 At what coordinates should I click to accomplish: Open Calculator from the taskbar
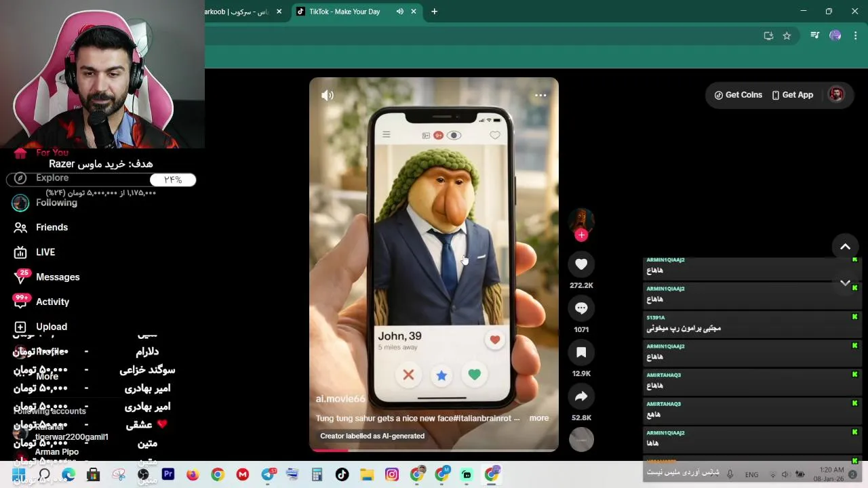317,475
